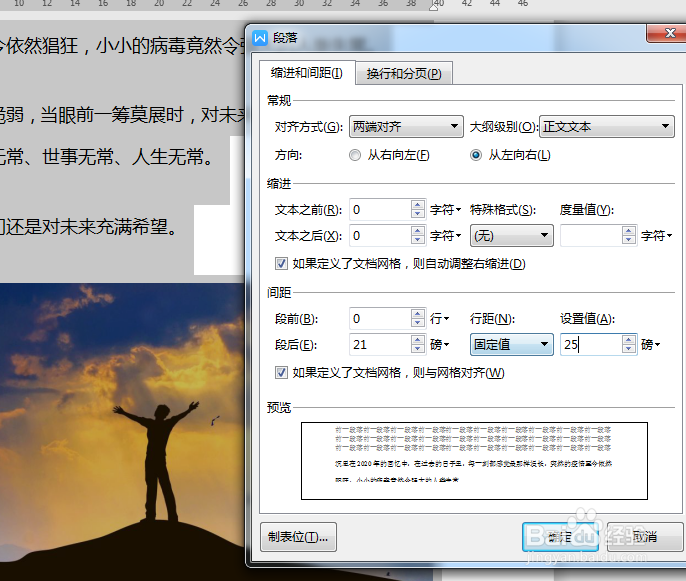Click the 取消 button
686x581 pixels.
coord(645,537)
